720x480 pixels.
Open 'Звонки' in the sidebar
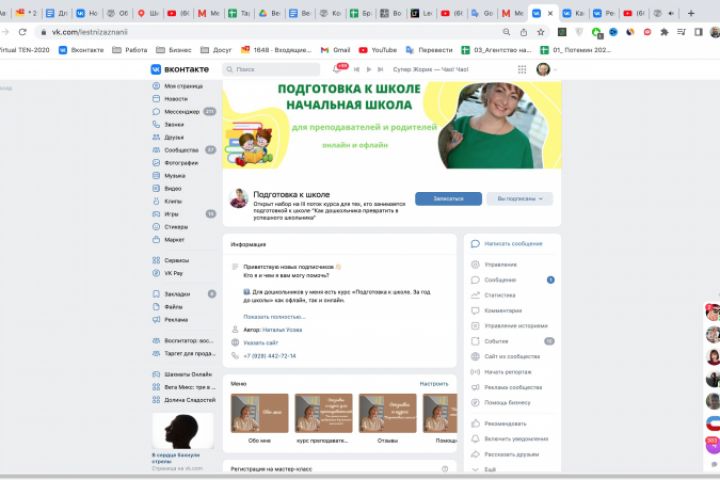tap(168, 124)
